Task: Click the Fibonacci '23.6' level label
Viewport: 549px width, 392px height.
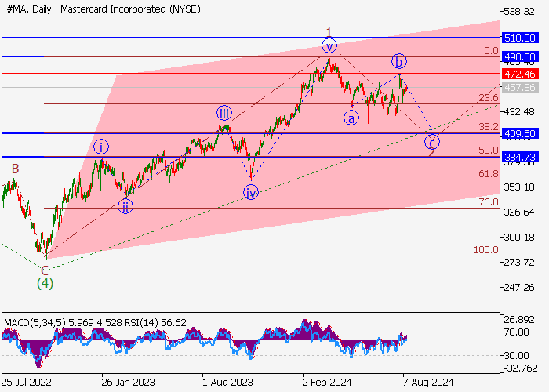Action: pyautogui.click(x=489, y=98)
